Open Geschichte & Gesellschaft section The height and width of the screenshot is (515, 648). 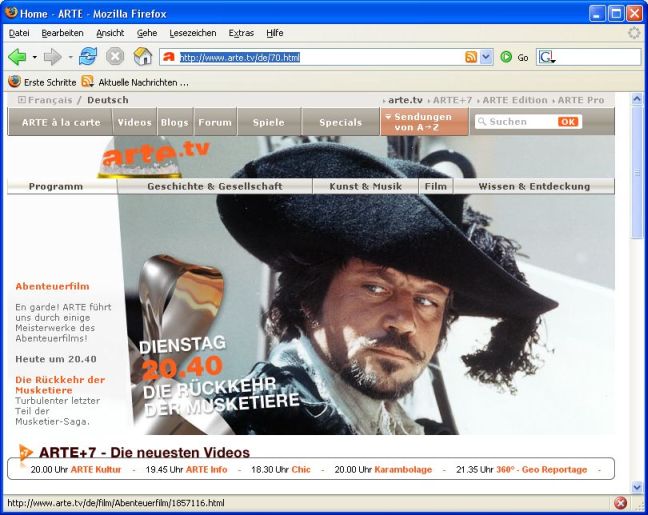[215, 186]
